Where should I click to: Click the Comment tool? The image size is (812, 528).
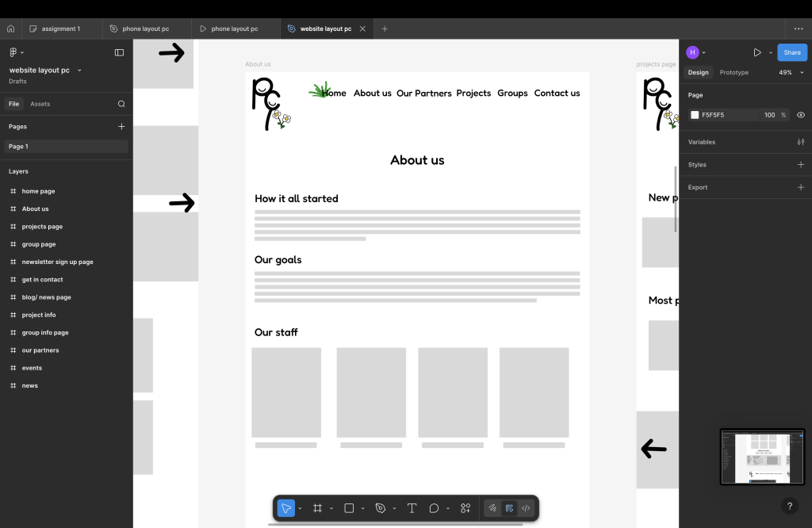pos(434,508)
